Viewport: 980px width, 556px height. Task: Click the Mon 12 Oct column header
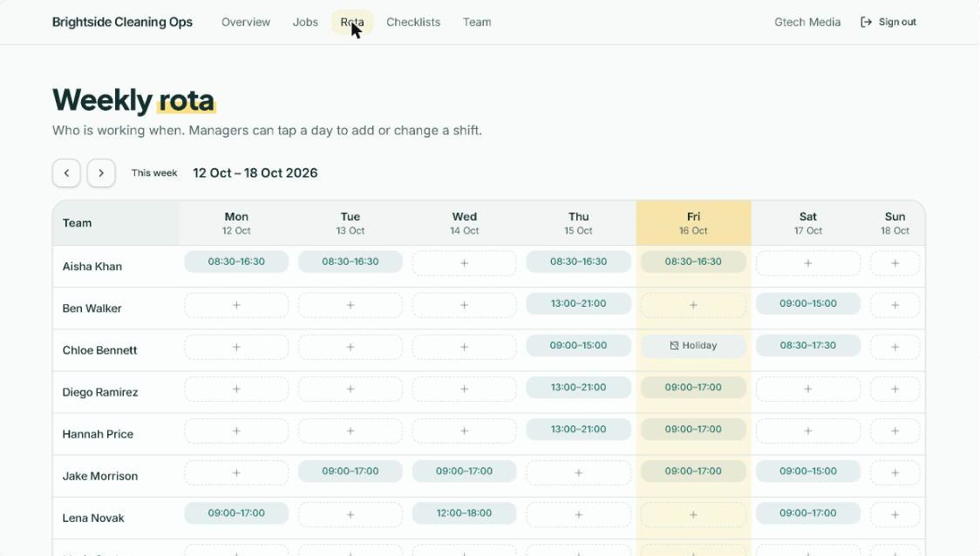click(236, 223)
